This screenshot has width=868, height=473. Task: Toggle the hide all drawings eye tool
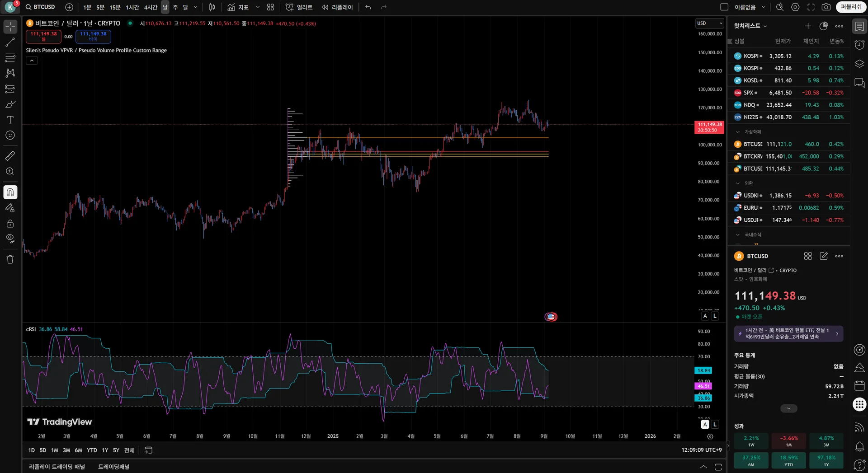point(10,239)
